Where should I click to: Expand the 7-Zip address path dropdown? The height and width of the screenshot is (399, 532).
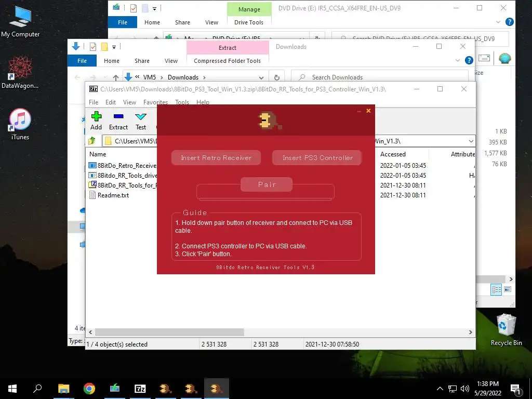[471, 141]
